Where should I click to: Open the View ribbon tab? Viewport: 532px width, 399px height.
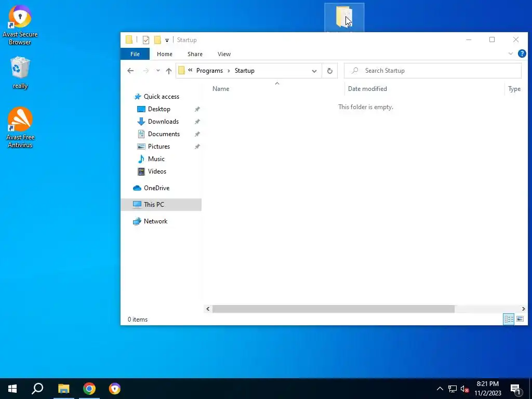coord(224,54)
